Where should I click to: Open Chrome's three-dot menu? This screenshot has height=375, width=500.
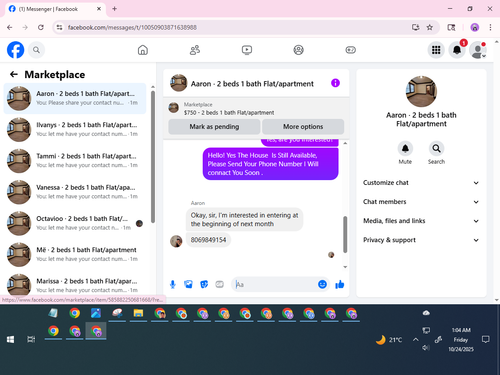490,27
